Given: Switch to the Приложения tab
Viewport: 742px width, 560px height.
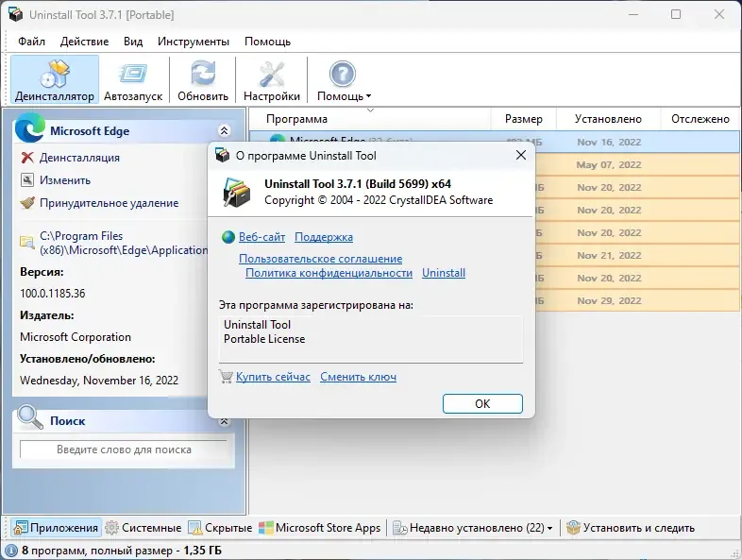Looking at the screenshot, I should (57, 528).
